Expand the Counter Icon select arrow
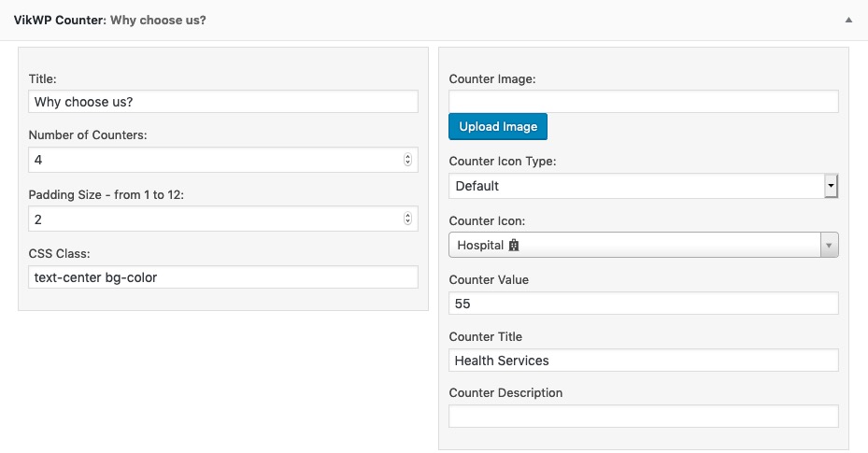The width and height of the screenshot is (868, 453). (829, 246)
